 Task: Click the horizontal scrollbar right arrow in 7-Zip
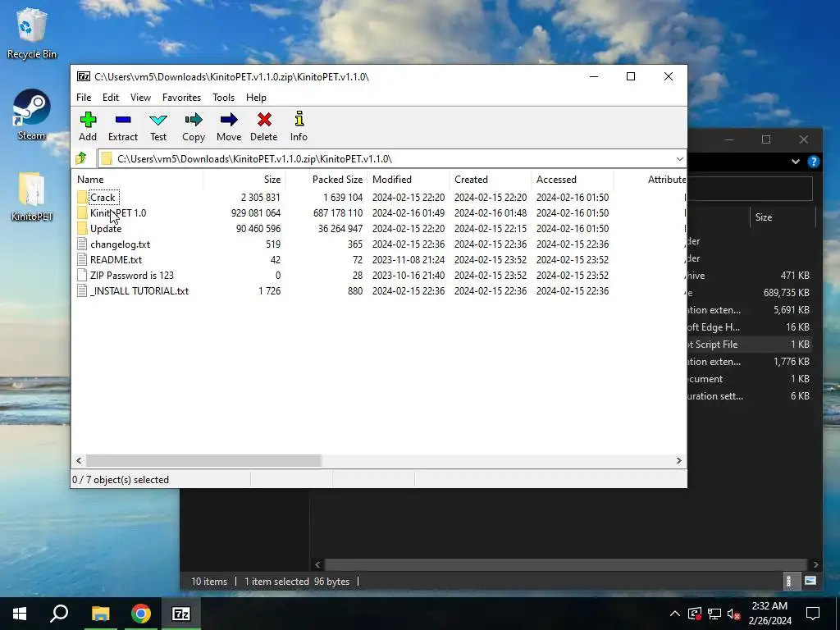678,461
